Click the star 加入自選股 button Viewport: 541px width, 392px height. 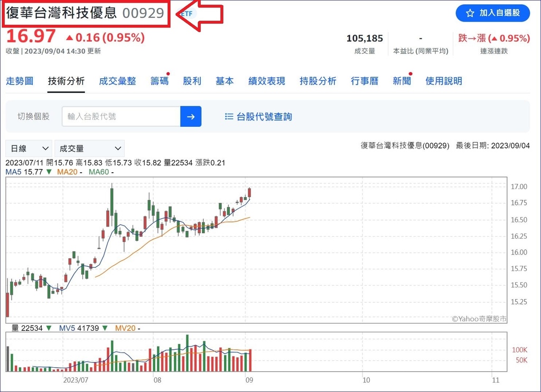tap(493, 13)
